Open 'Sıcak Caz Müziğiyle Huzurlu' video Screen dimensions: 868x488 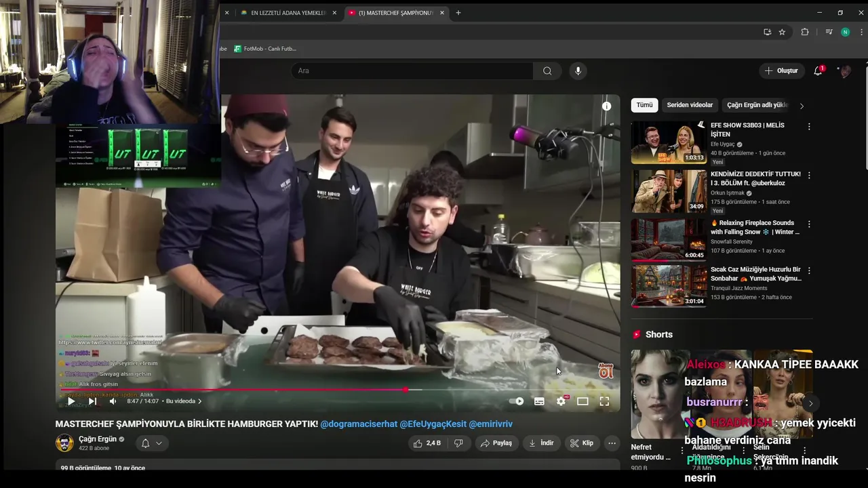755,274
